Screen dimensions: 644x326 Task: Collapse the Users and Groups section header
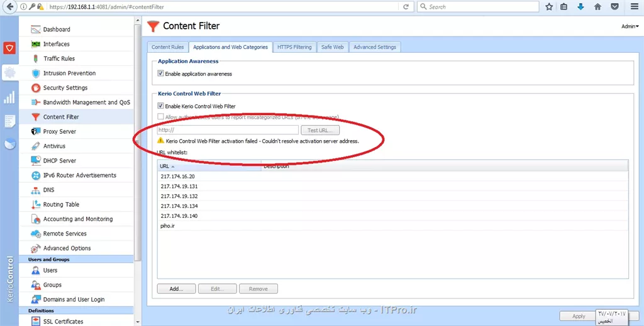(x=76, y=259)
